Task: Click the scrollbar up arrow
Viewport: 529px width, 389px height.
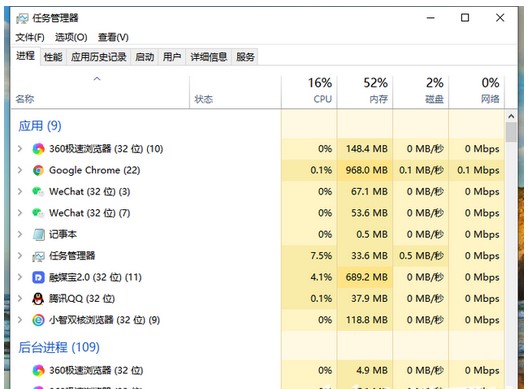Action: 511,116
